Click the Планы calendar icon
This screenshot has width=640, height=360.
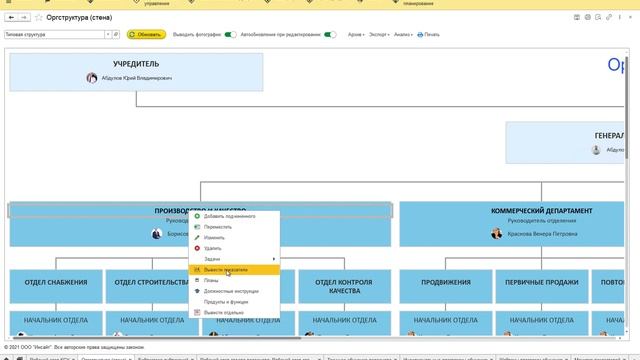pos(197,280)
